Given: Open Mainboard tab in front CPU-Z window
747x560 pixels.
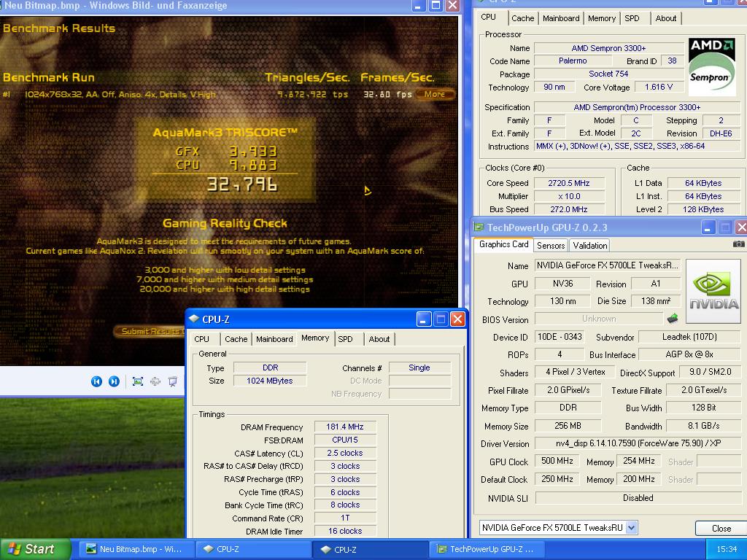Looking at the screenshot, I should [x=274, y=339].
